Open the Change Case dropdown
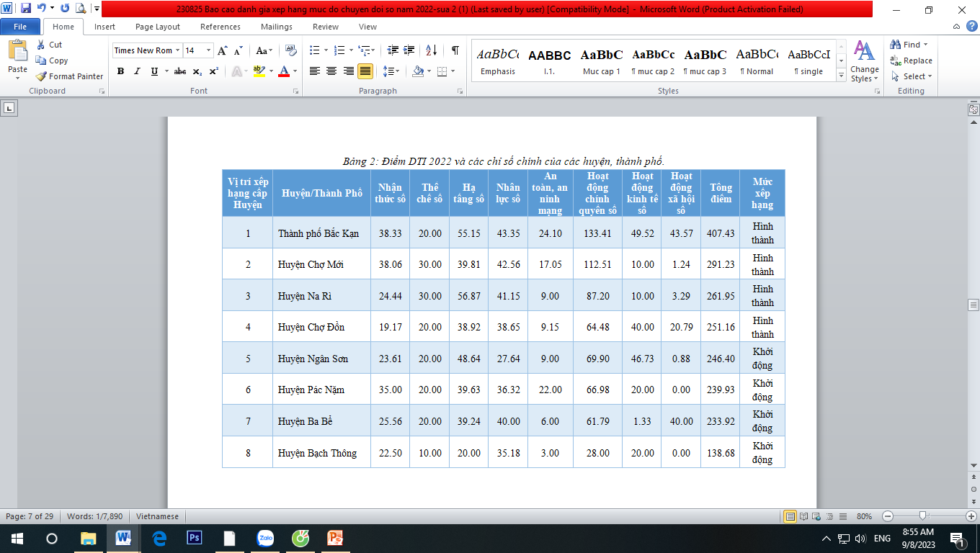The height and width of the screenshot is (553, 980). tap(264, 50)
